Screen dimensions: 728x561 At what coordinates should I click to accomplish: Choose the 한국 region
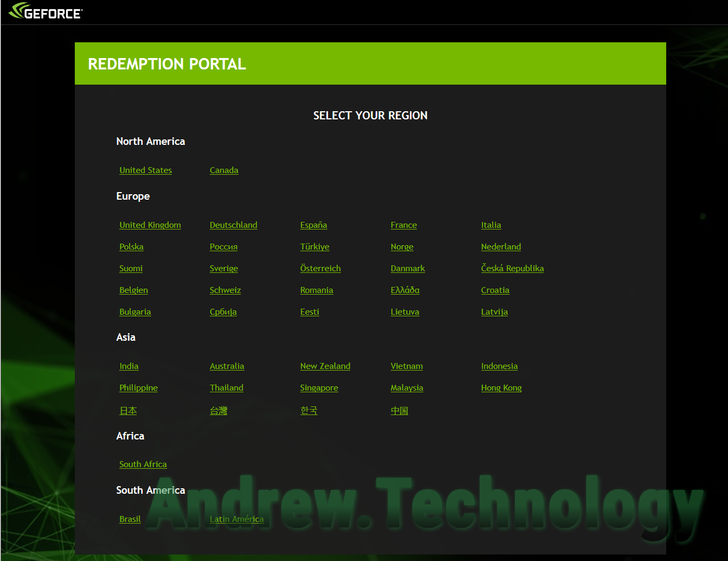point(309,411)
